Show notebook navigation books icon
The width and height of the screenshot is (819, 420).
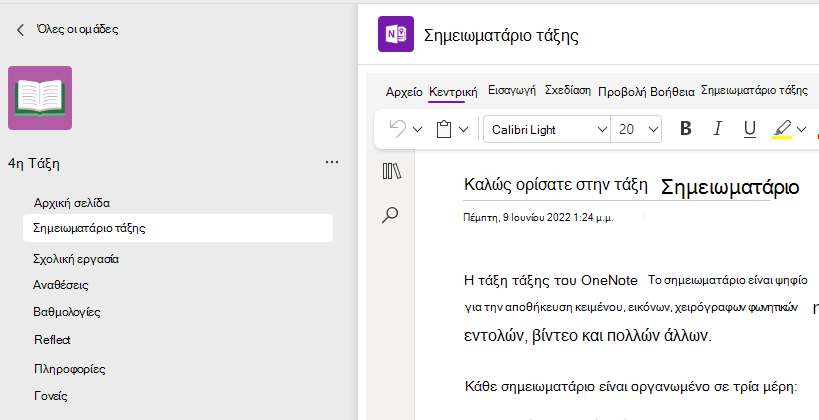(391, 171)
